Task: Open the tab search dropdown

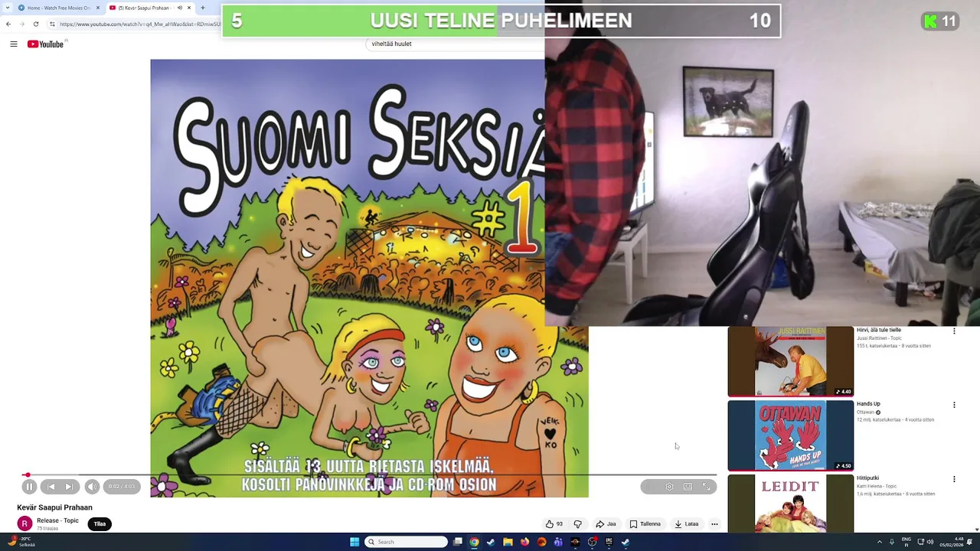Action: click(7, 8)
